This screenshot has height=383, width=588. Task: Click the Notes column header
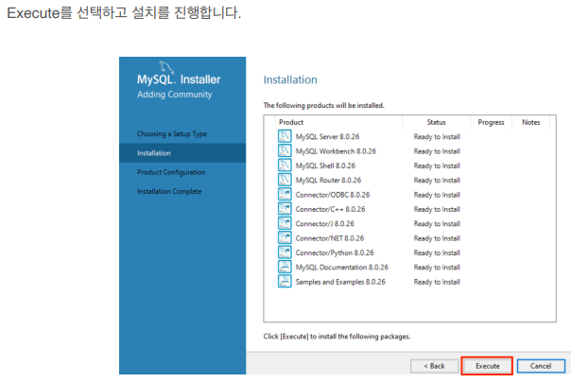pos(531,122)
